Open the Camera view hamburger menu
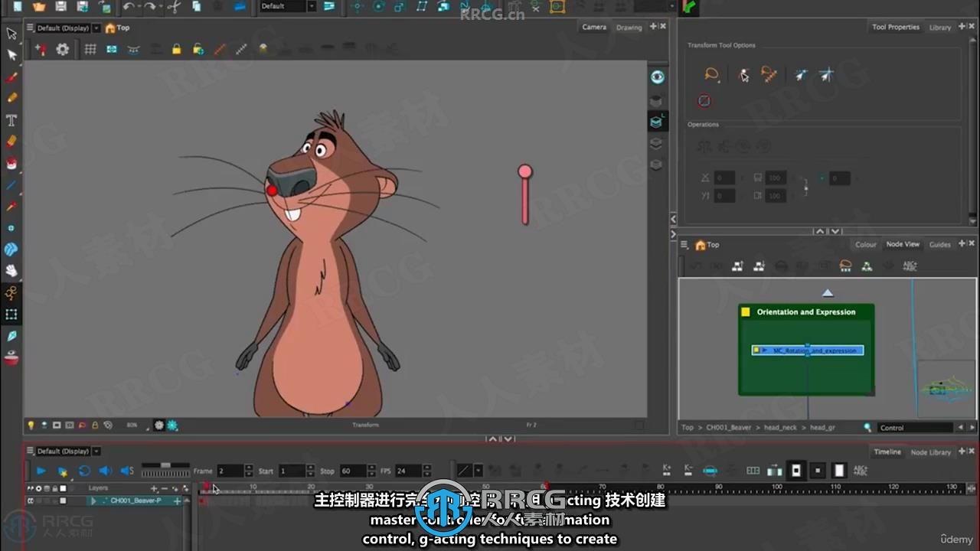This screenshot has width=980, height=551. (x=30, y=28)
